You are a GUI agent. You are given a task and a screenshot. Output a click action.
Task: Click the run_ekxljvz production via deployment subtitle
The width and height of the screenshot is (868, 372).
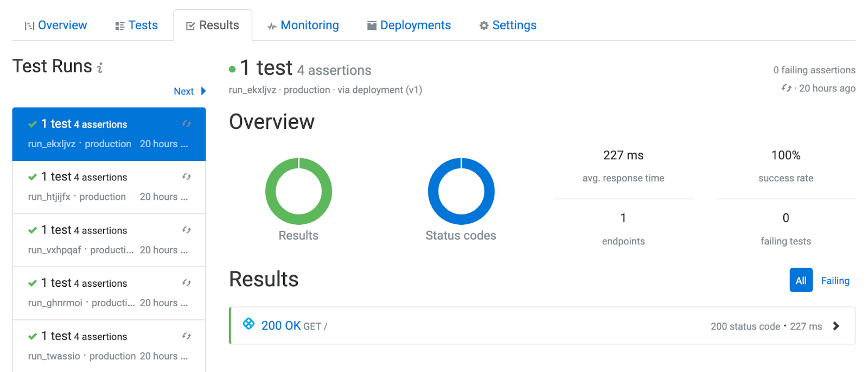[325, 90]
